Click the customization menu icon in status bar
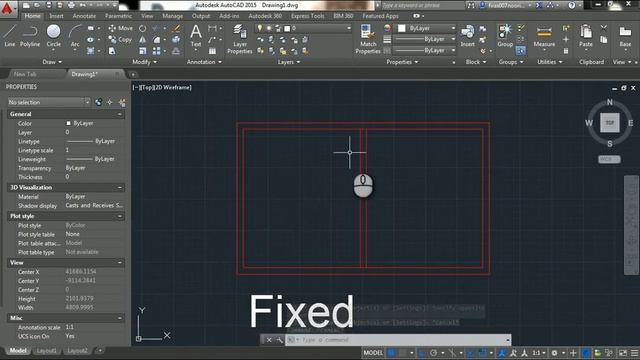The image size is (640, 360). (634, 353)
